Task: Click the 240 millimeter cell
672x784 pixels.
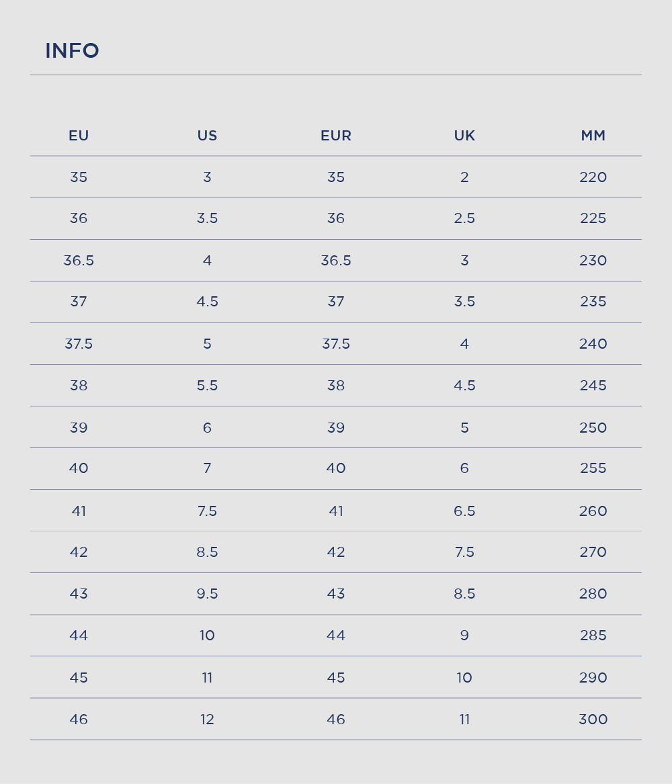Action: [x=593, y=344]
